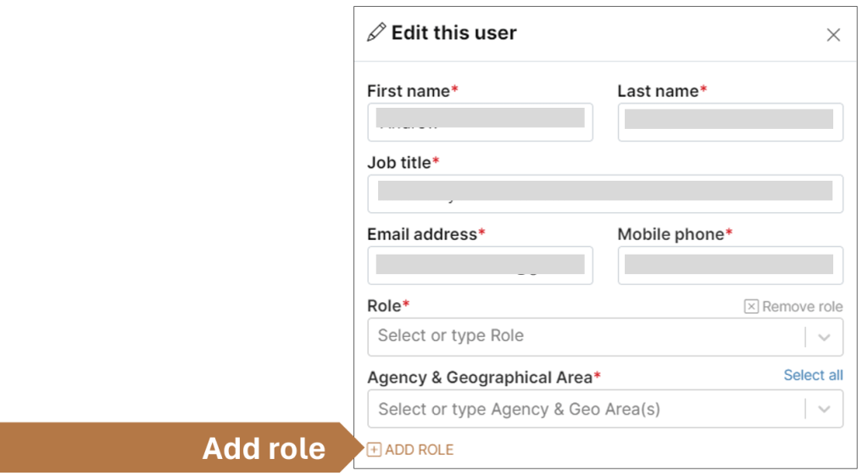Focus the Last name input field

730,122
